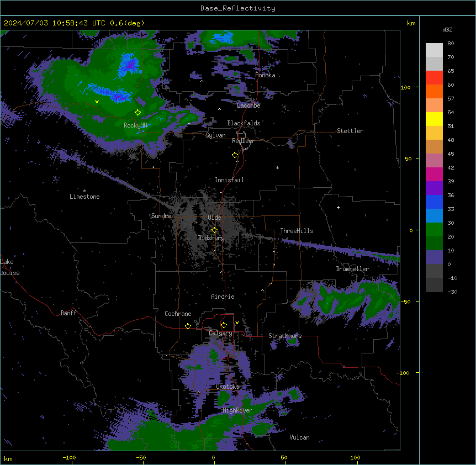Image resolution: width=476 pixels, height=465 pixels.
Task: Click the yellow V marker northwest of RockyMH
Action: pos(97,102)
